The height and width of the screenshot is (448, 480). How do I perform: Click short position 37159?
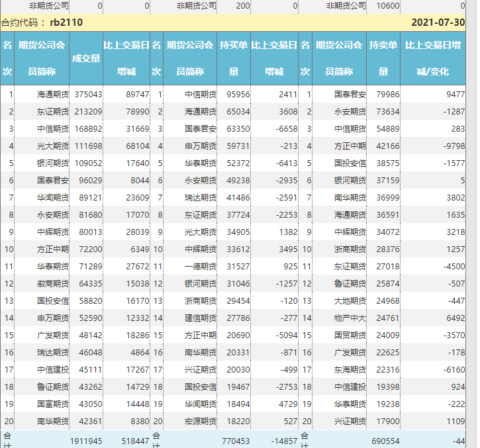pos(388,181)
